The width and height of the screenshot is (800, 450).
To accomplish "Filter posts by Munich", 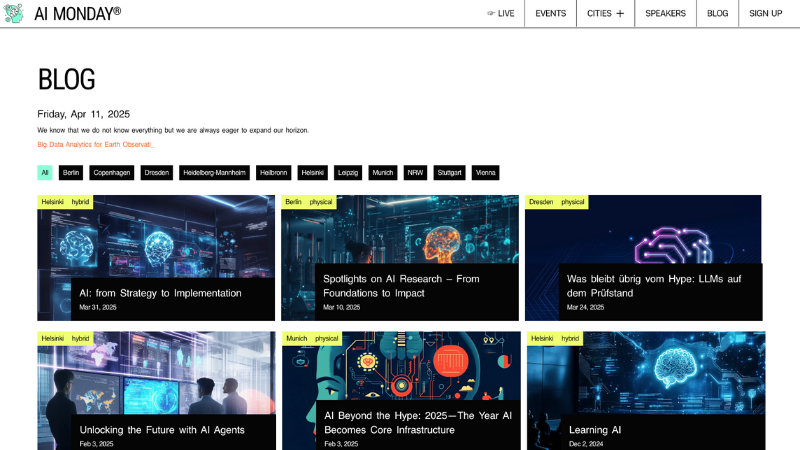I will (382, 173).
